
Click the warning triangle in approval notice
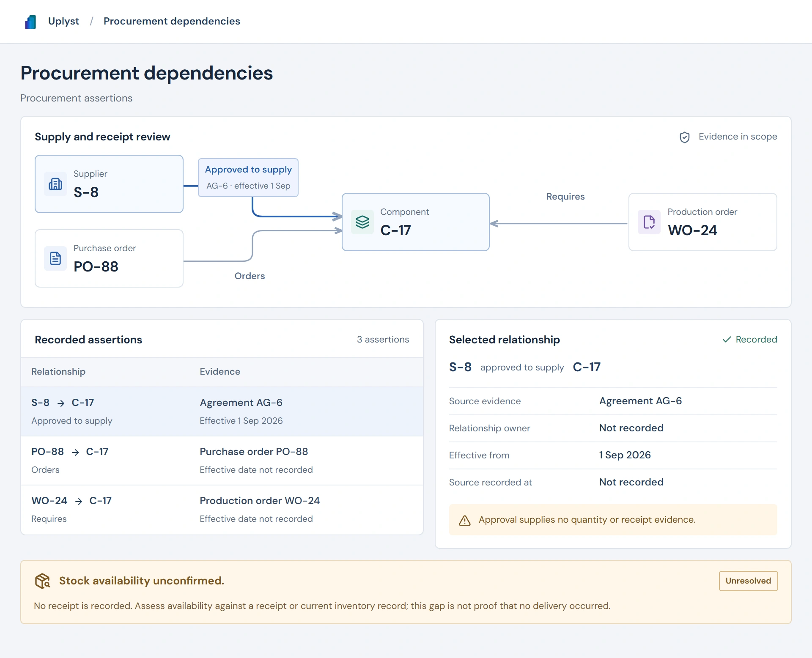[x=465, y=520]
